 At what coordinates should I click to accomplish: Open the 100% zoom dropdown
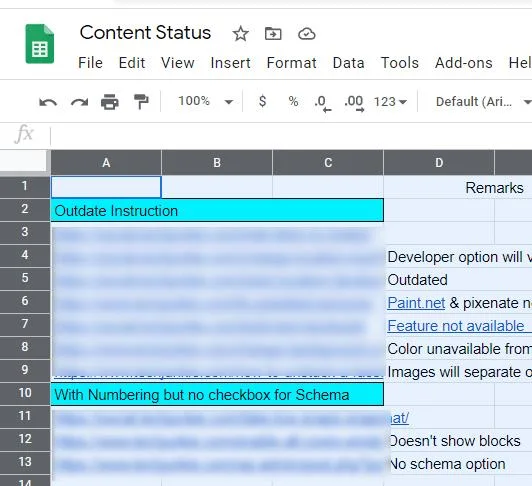(206, 101)
